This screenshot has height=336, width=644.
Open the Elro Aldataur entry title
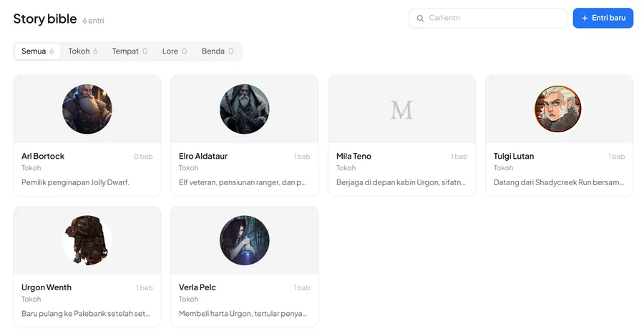coord(203,157)
